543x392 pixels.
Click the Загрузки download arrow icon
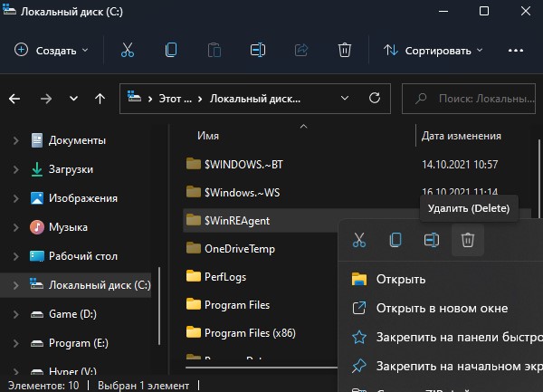click(37, 169)
